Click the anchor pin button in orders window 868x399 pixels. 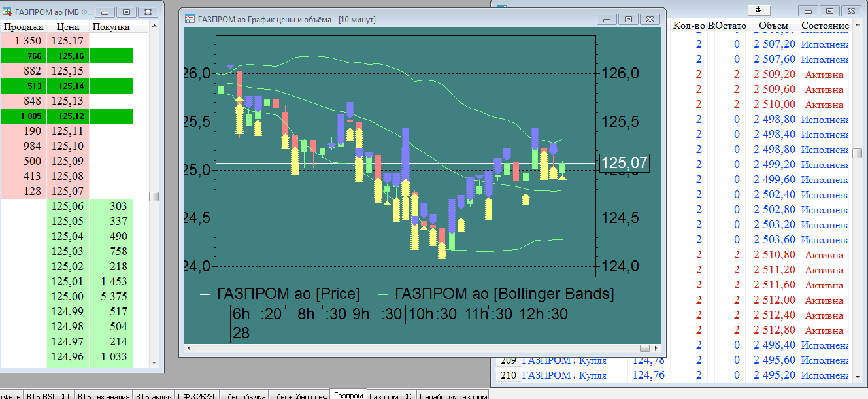(x=759, y=9)
